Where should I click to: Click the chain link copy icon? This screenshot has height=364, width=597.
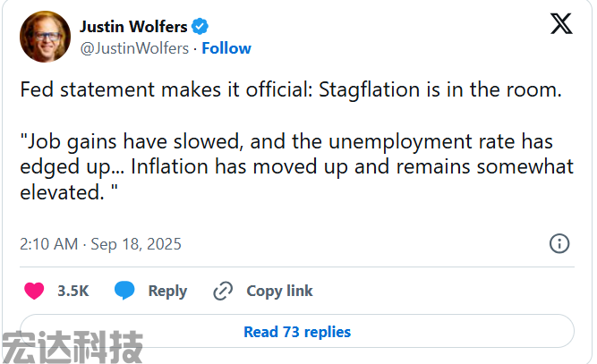[223, 291]
